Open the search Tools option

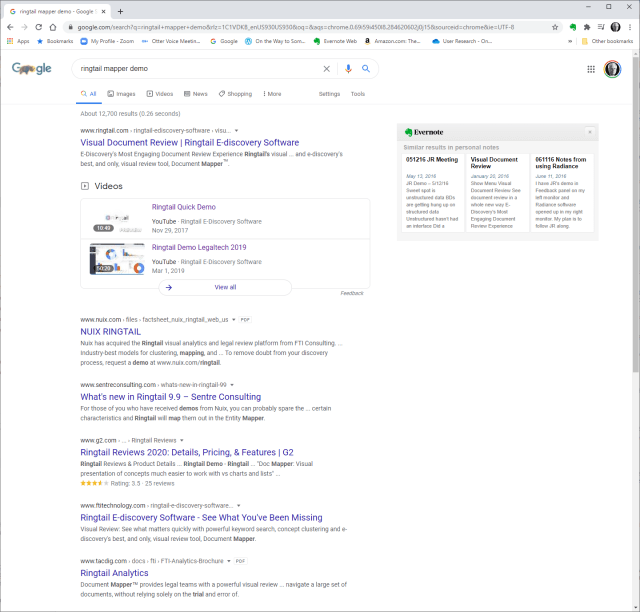[x=357, y=94]
